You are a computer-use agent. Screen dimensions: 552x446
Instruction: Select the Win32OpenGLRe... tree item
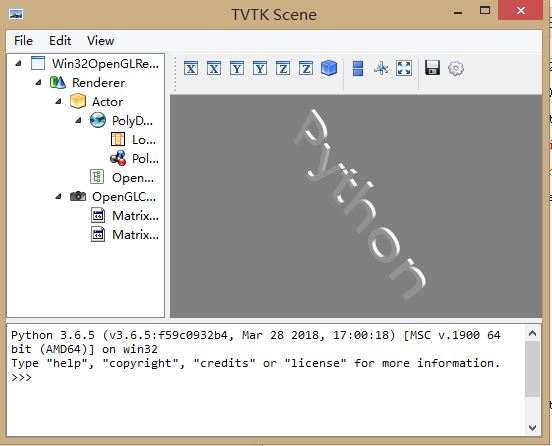[105, 64]
